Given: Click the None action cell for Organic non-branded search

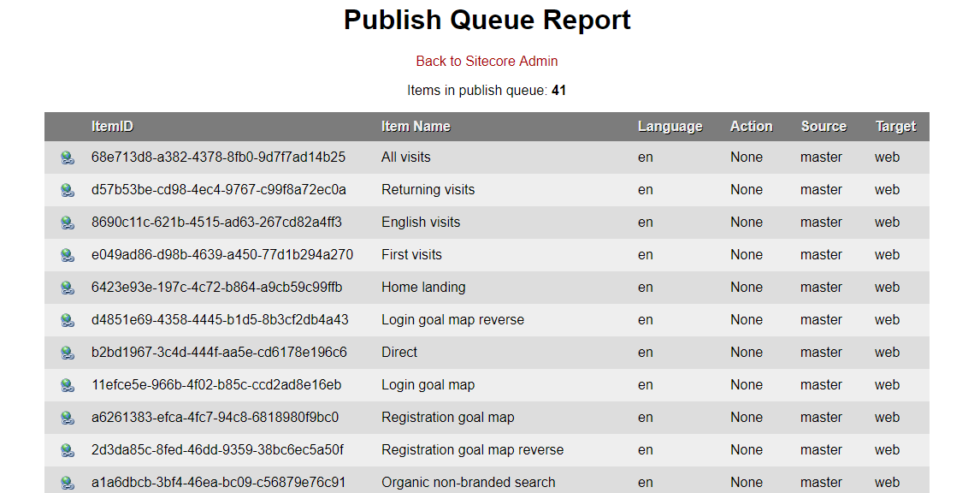Looking at the screenshot, I should (x=747, y=483).
